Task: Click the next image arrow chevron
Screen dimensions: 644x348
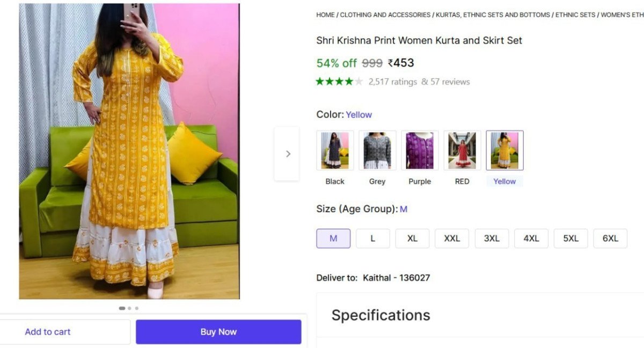Action: pos(288,154)
